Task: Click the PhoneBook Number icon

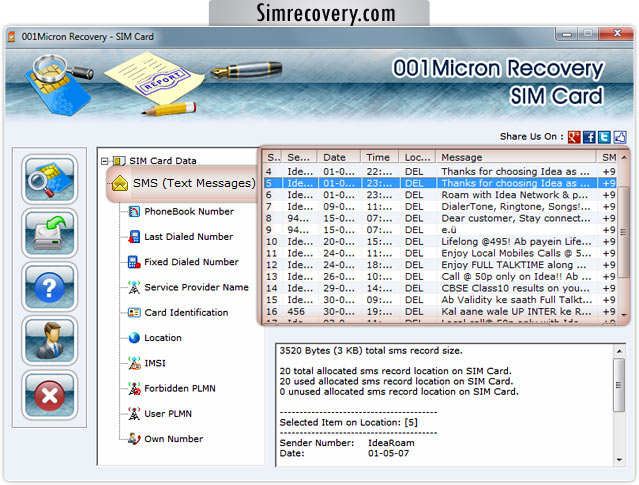Action: (x=134, y=212)
